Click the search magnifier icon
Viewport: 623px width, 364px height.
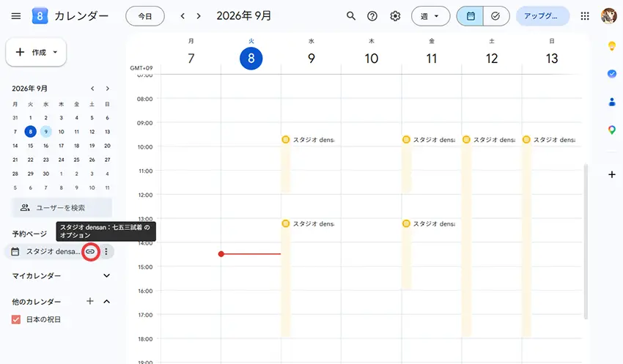click(x=351, y=16)
